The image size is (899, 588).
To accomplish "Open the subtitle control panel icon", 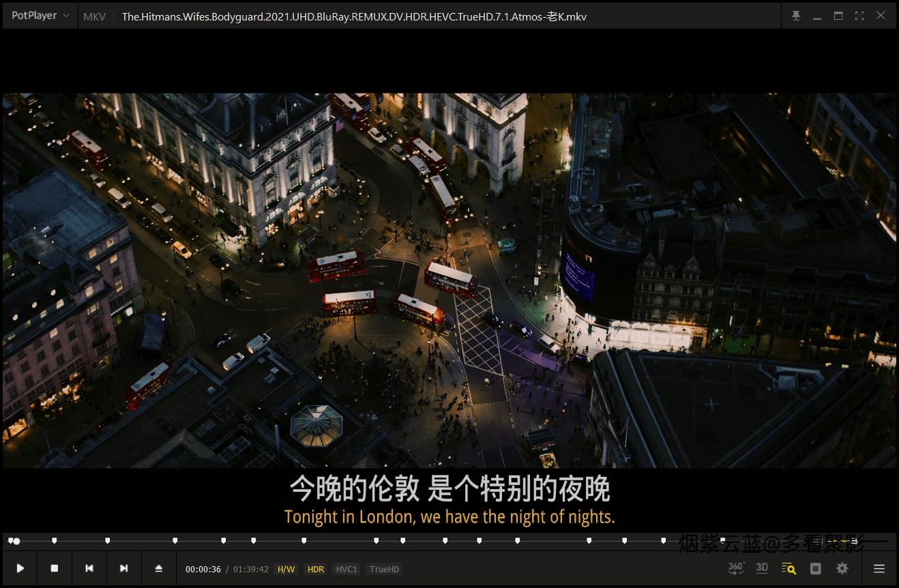I will (814, 568).
